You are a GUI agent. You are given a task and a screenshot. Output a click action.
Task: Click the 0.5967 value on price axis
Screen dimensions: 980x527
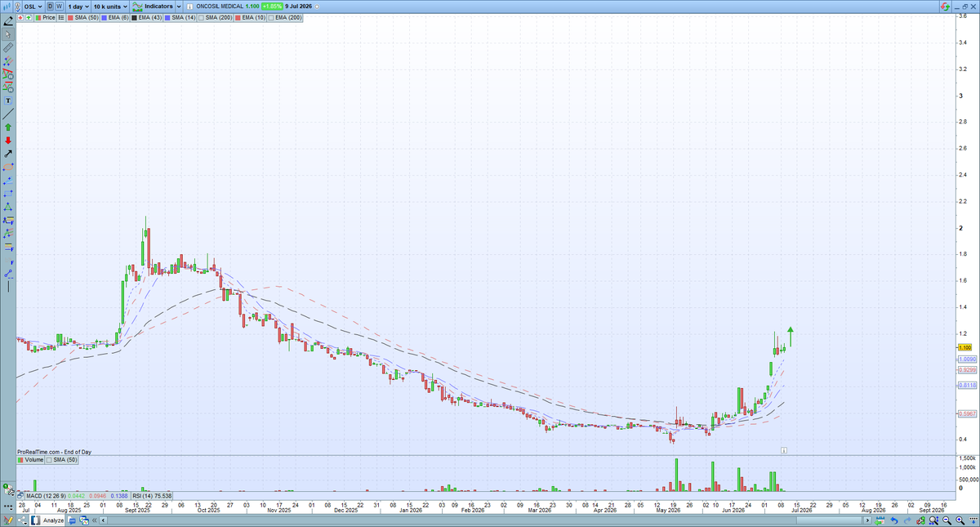[966, 413]
